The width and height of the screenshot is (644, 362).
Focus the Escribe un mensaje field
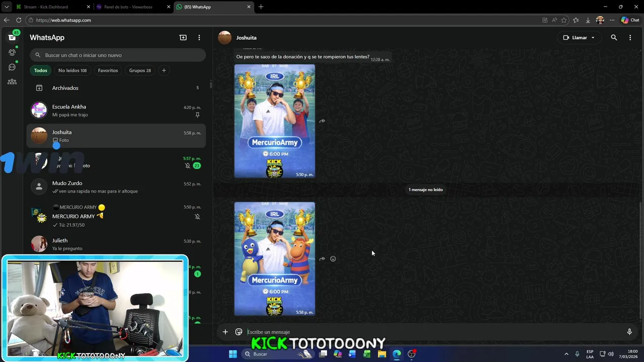[433, 332]
